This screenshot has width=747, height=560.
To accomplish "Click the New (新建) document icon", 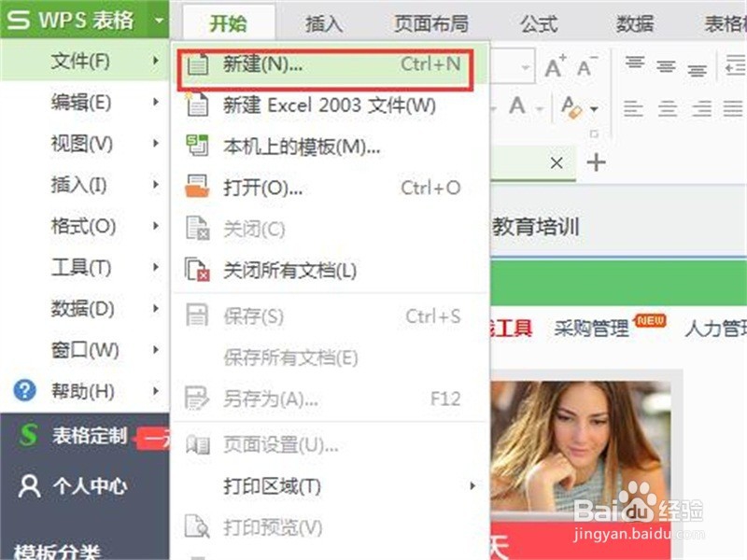I will click(197, 64).
